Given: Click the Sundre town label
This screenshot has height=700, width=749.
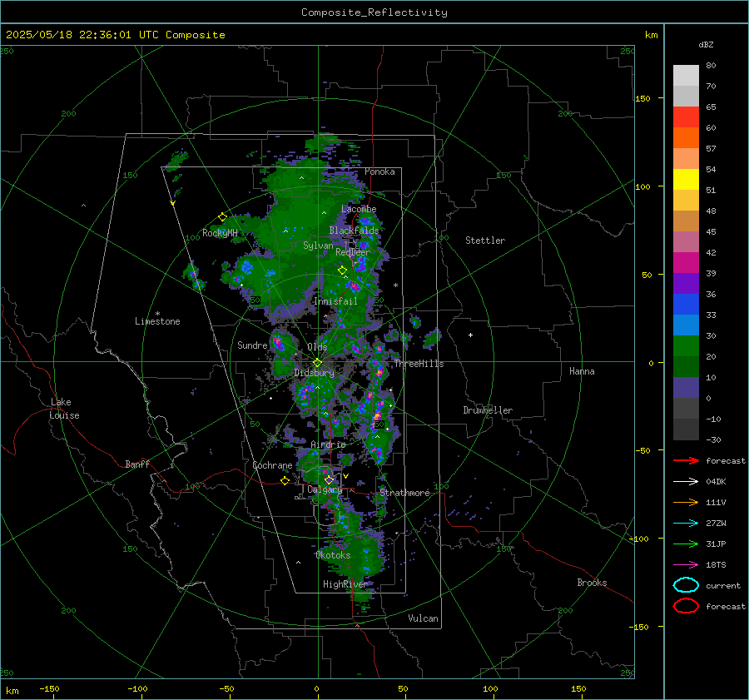Looking at the screenshot, I should coord(252,345).
